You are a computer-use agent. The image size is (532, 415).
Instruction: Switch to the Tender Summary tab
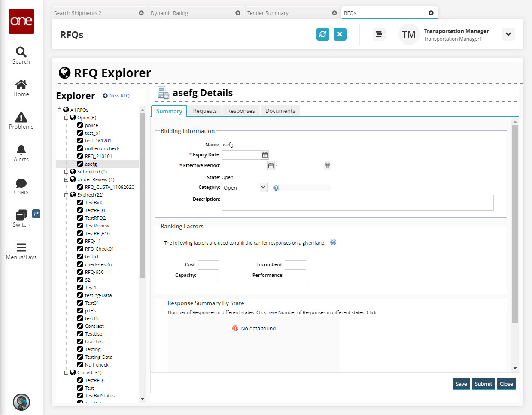268,13
